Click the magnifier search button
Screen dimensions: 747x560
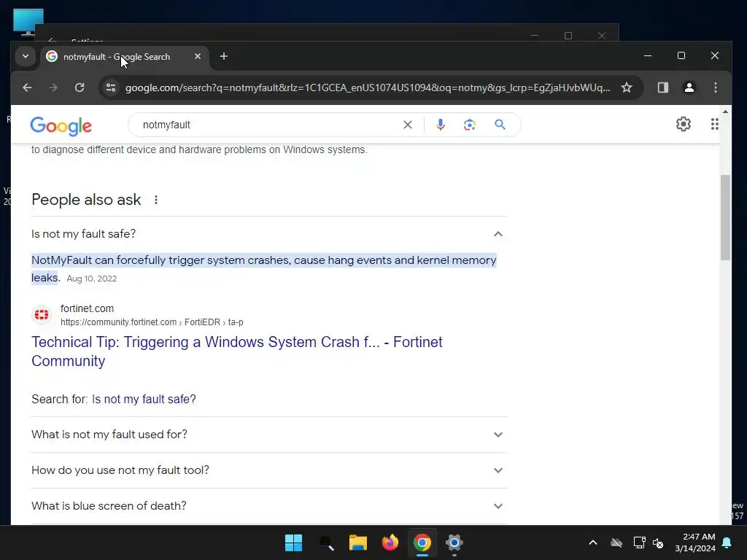(500, 125)
